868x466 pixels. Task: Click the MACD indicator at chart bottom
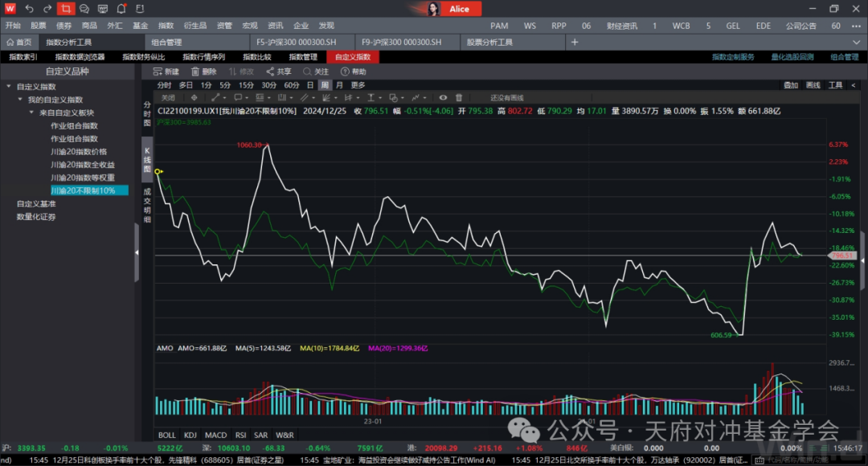click(216, 435)
